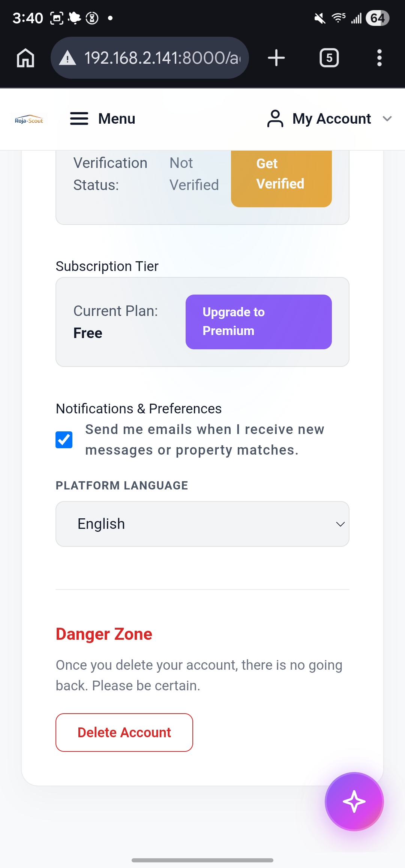Open the hamburger Menu icon
The height and width of the screenshot is (868, 405).
(x=79, y=119)
